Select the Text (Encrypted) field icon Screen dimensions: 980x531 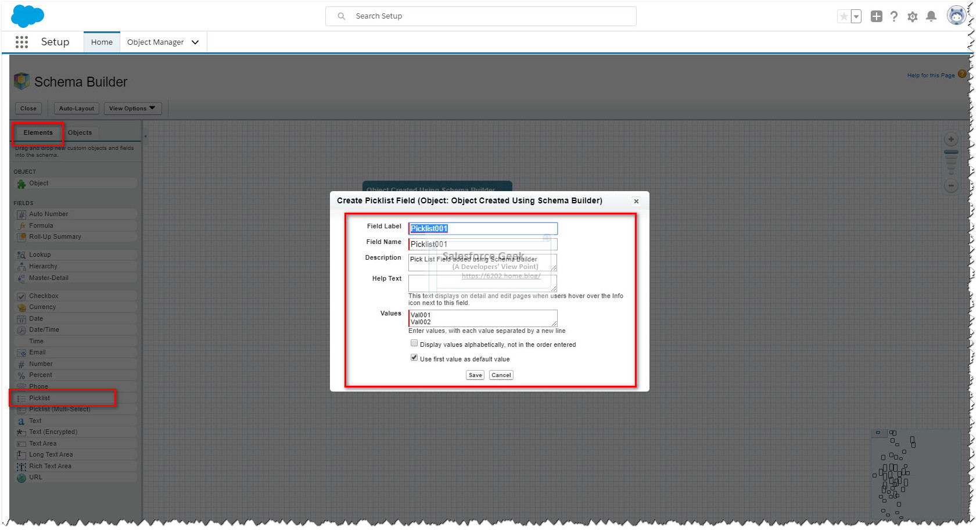click(x=21, y=432)
